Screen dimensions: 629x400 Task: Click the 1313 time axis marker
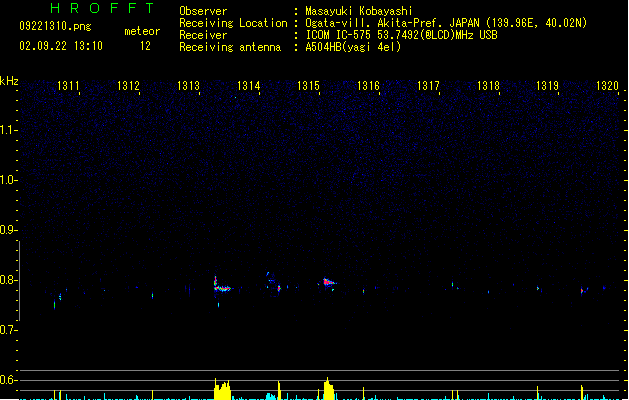(188, 86)
